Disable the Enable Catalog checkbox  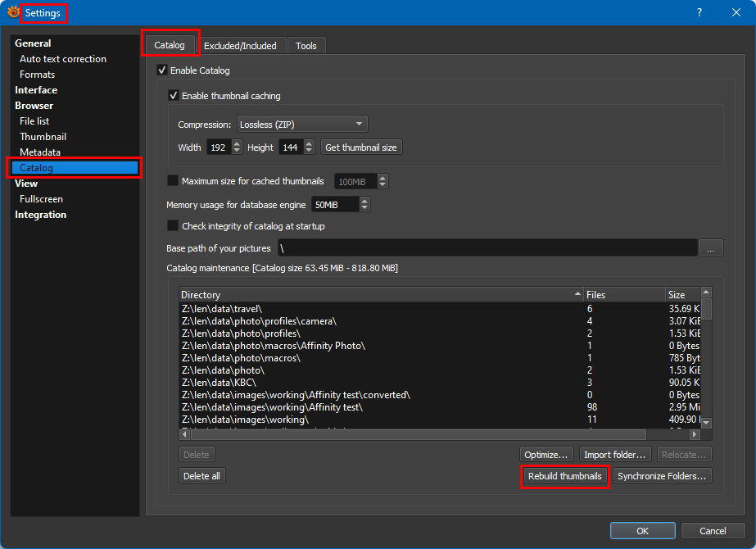point(161,70)
